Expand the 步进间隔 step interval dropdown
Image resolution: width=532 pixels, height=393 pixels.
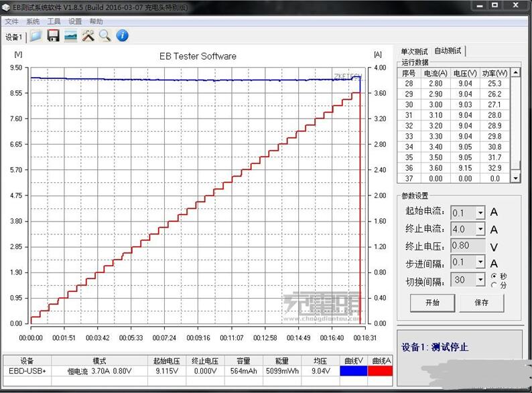tap(480, 263)
